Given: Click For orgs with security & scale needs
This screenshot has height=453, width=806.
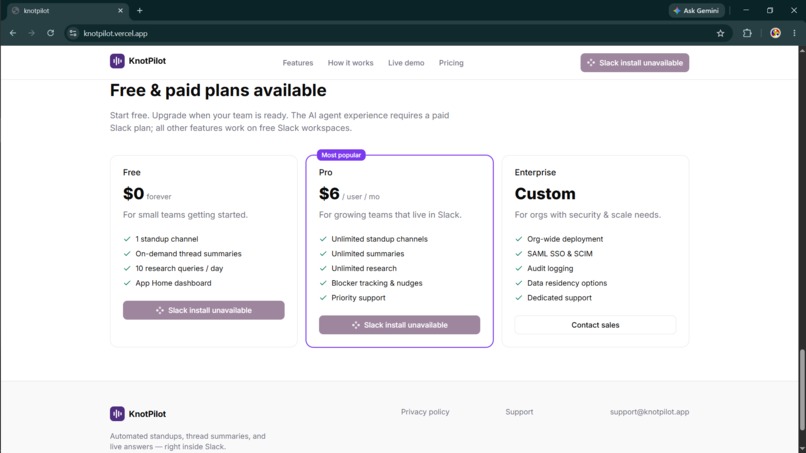Looking at the screenshot, I should pyautogui.click(x=588, y=215).
